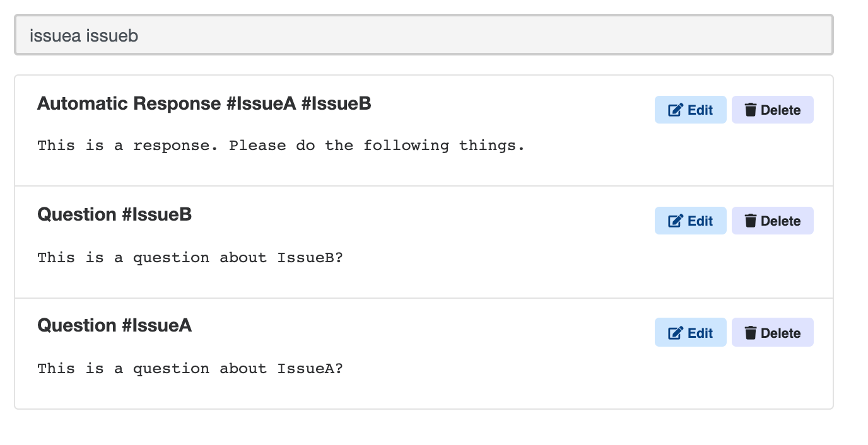Open Edit for the Question #IssueB entry

(x=691, y=221)
